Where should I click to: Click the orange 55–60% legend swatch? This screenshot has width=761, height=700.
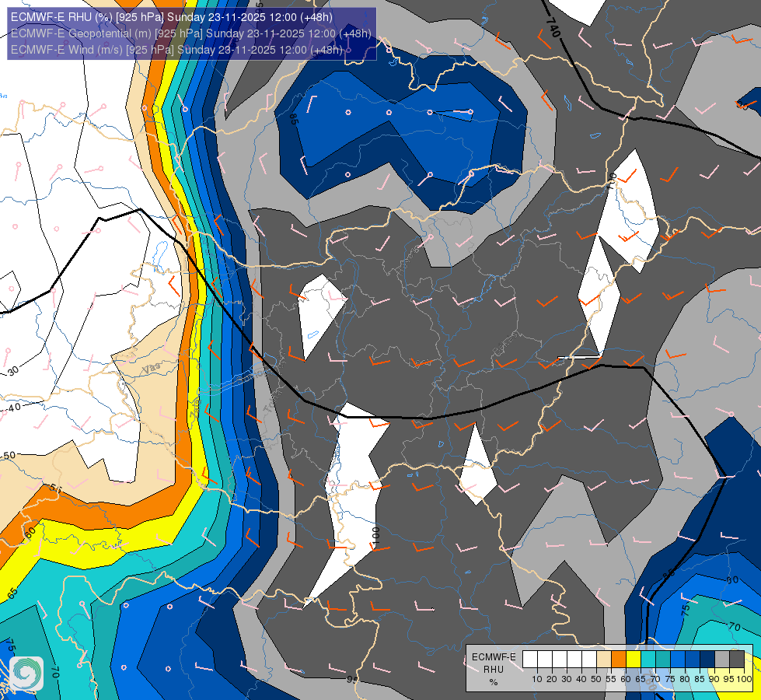pyautogui.click(x=619, y=660)
